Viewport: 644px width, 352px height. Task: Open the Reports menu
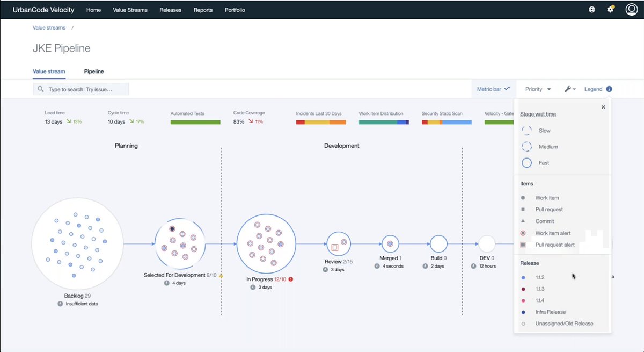coord(203,10)
